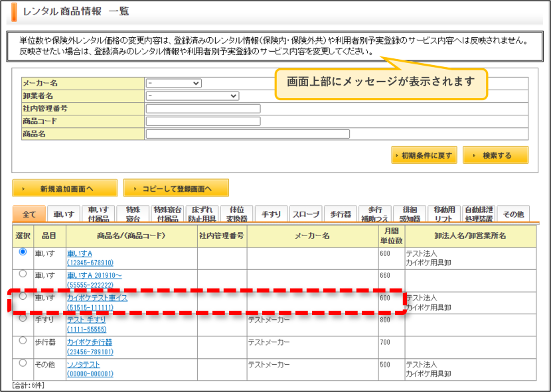551x392 pixels.
Task: Go to 新規追加画面へ
Action: 64,188
